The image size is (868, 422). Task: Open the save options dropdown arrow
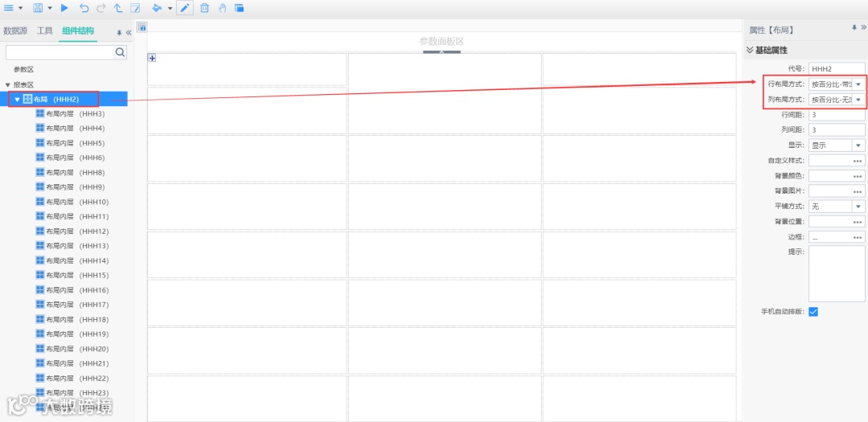50,8
